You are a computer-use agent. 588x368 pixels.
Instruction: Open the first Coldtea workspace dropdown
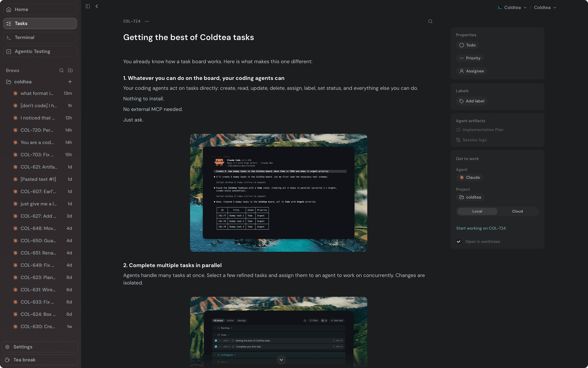pos(512,8)
